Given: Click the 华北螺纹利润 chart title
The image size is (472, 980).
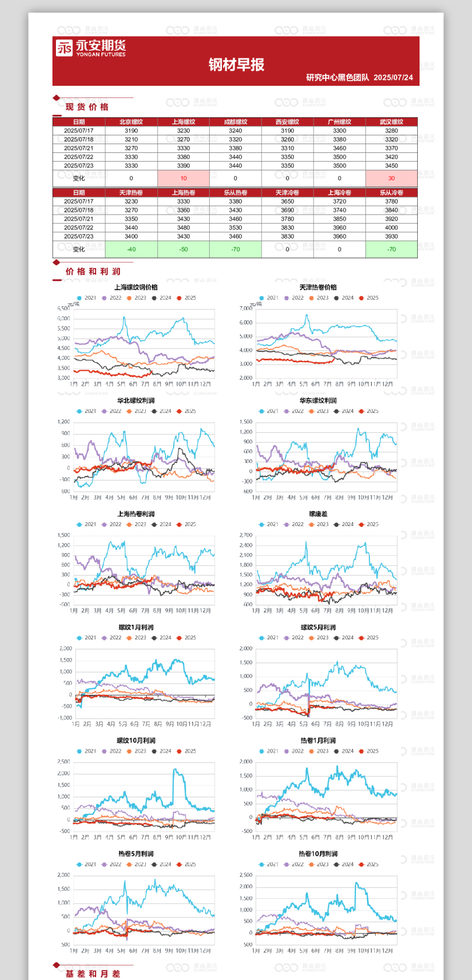Looking at the screenshot, I should 136,401.
